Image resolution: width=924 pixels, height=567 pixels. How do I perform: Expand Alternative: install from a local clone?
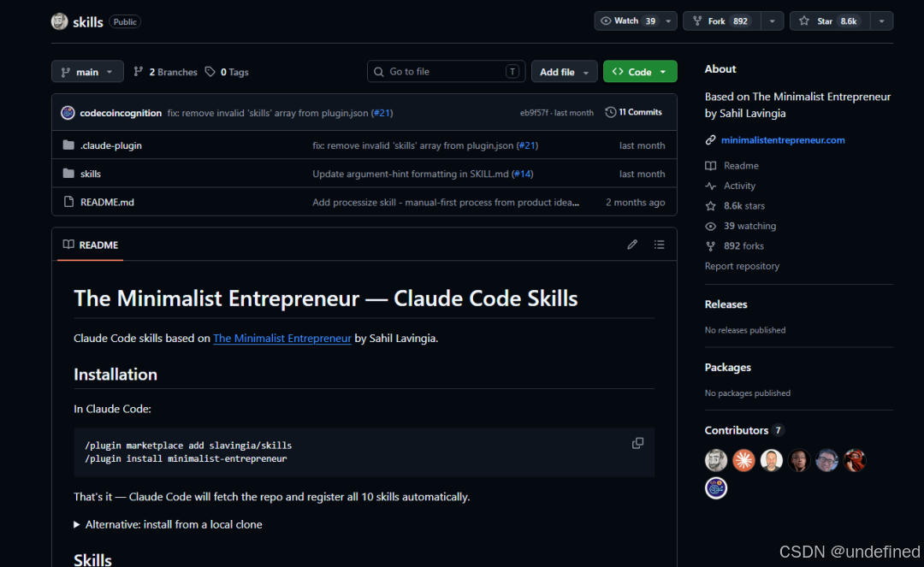(168, 524)
